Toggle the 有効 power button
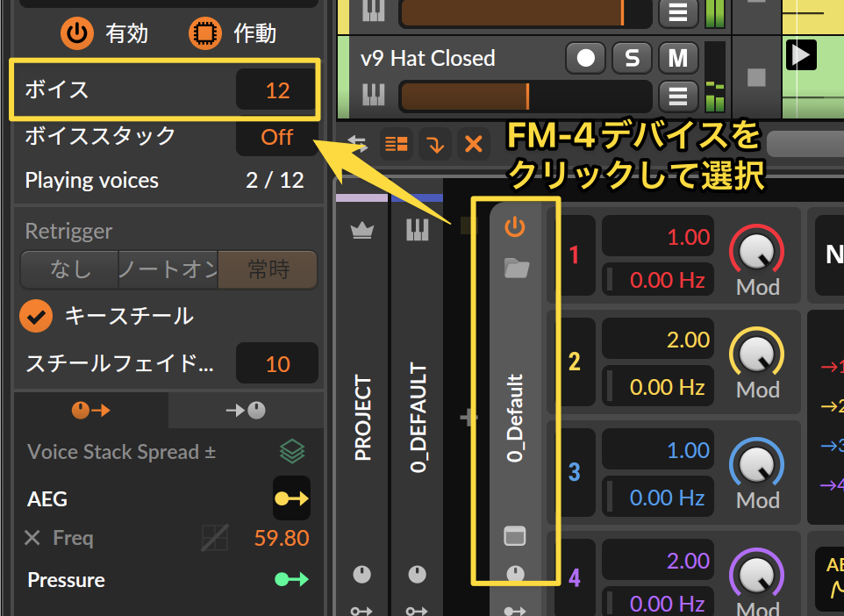The width and height of the screenshot is (844, 616). [x=77, y=33]
